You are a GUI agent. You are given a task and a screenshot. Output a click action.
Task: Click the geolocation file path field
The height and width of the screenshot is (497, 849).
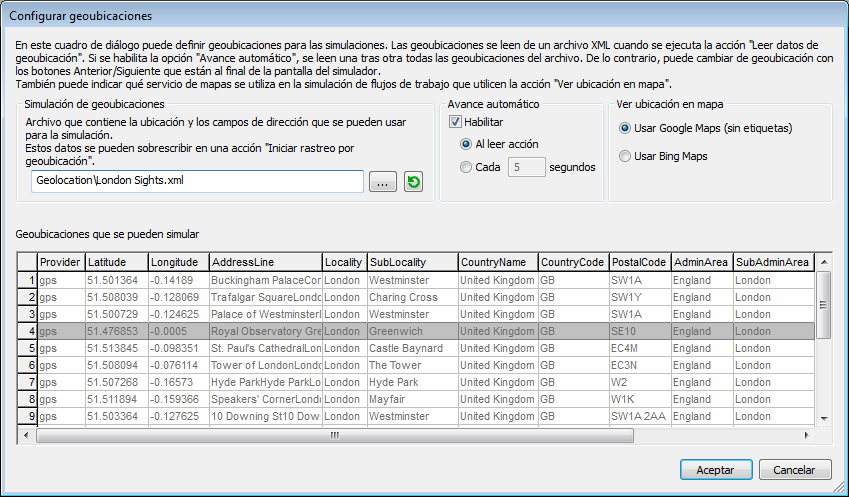tap(196, 181)
